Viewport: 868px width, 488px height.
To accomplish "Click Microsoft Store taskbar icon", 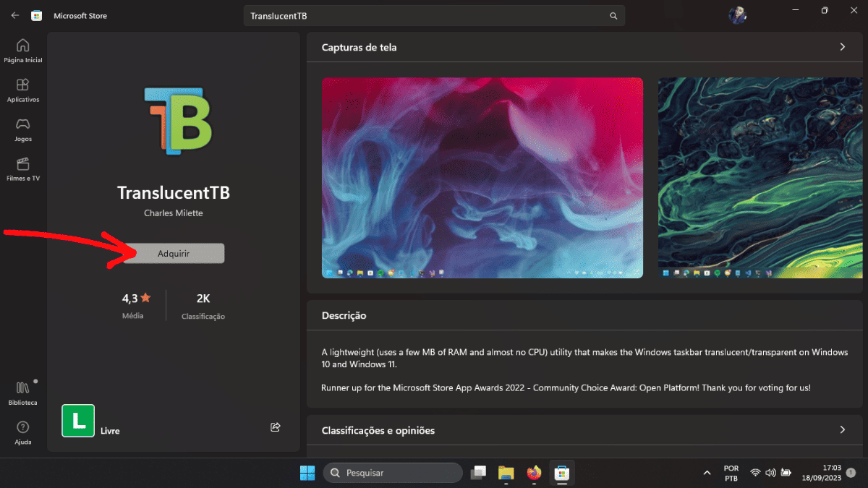I will click(562, 473).
